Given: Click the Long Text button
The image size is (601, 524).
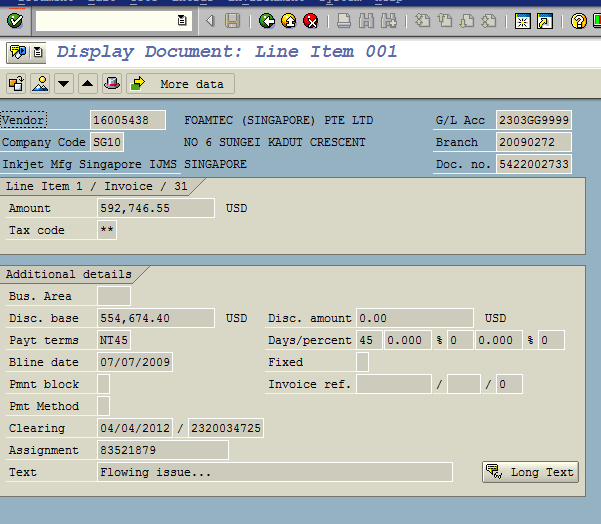Looking at the screenshot, I should pyautogui.click(x=530, y=472).
